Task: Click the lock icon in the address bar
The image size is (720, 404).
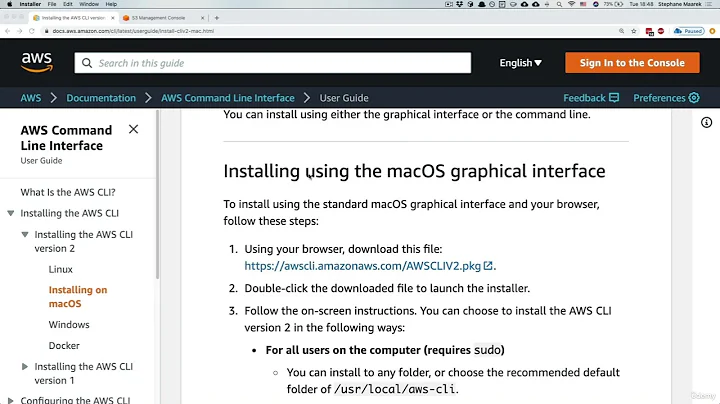Action: point(46,31)
